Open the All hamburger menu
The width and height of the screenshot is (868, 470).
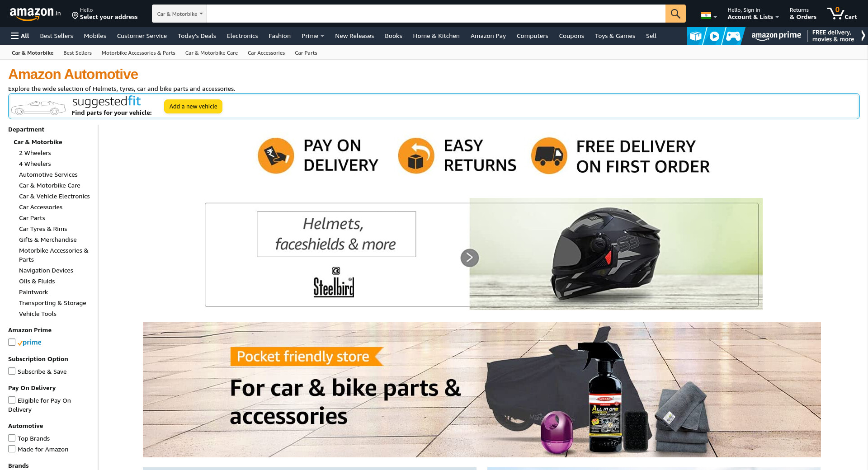20,36
